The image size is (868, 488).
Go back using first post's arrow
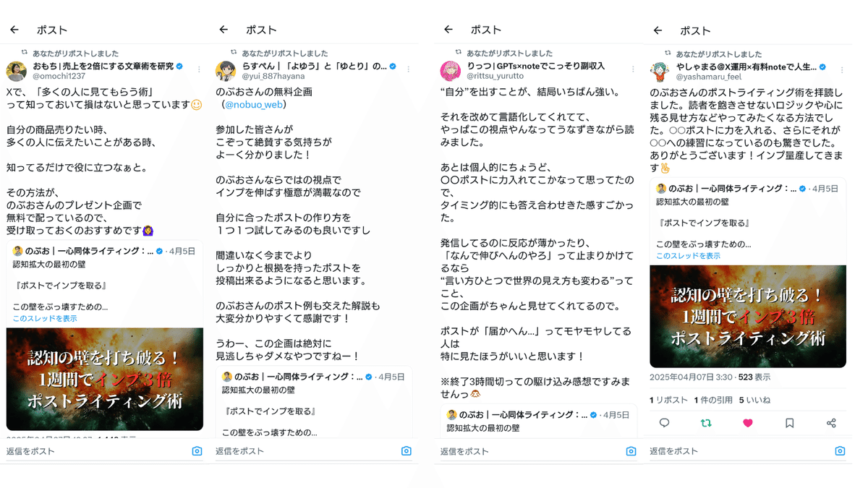coord(14,30)
